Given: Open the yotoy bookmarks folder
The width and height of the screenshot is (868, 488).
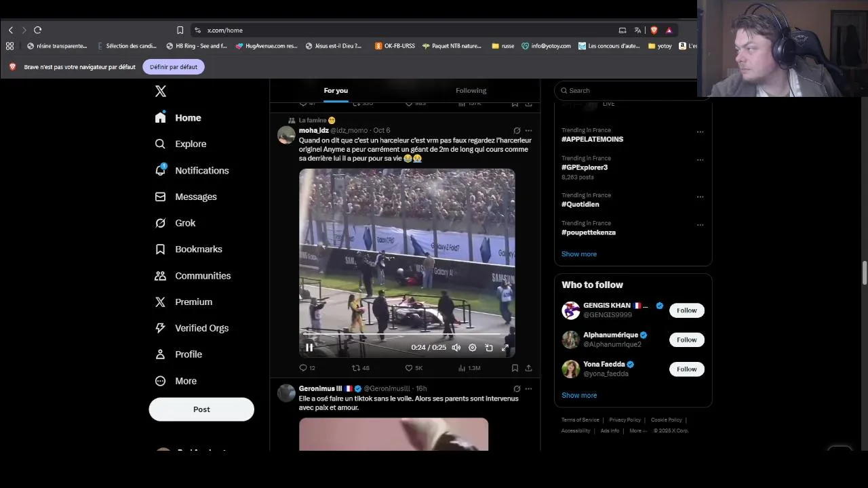Looking at the screenshot, I should tap(660, 46).
